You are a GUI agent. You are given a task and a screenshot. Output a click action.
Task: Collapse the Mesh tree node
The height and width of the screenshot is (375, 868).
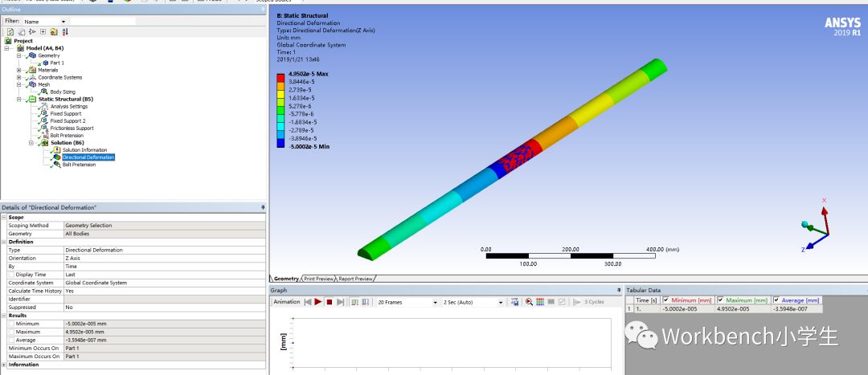18,84
